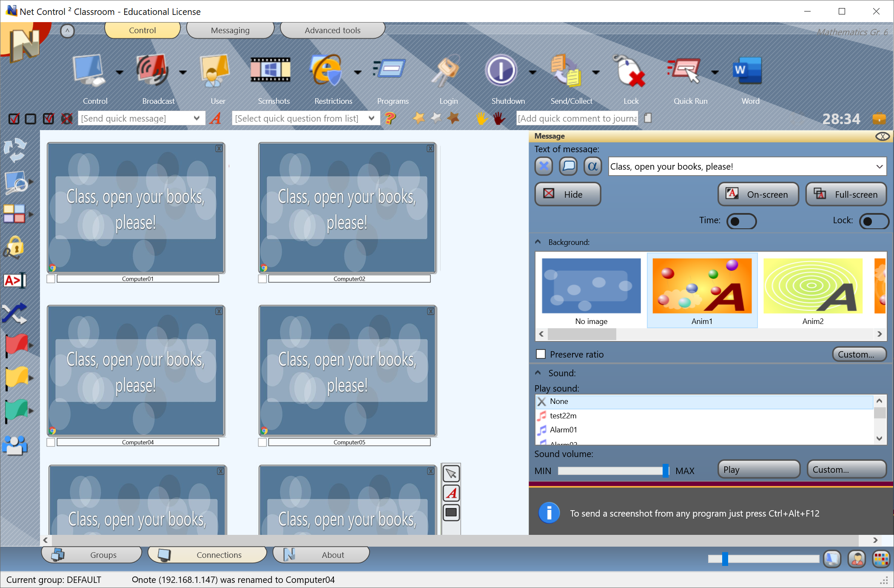Switch to the Messaging tab
This screenshot has width=894, height=588.
point(230,30)
